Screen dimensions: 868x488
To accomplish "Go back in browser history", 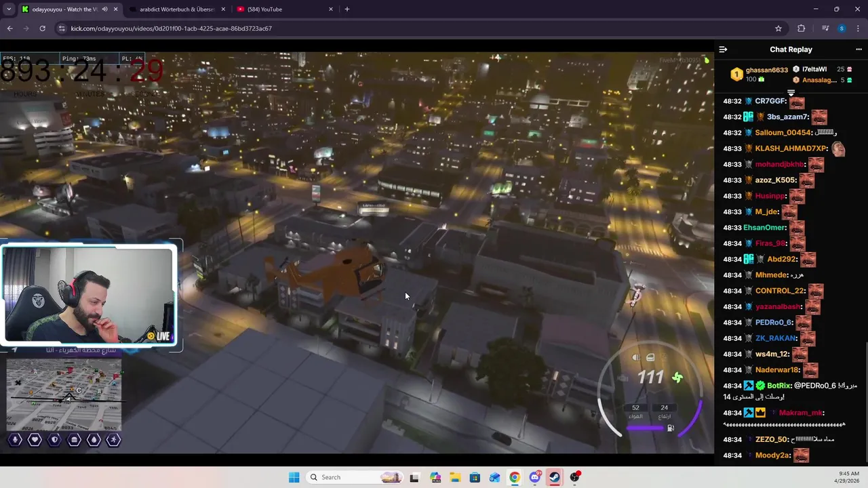I will click(9, 28).
